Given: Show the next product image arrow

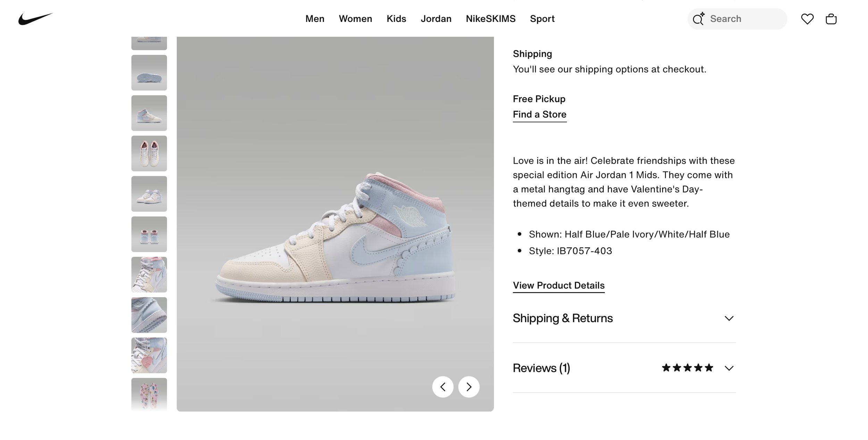Looking at the screenshot, I should [469, 387].
